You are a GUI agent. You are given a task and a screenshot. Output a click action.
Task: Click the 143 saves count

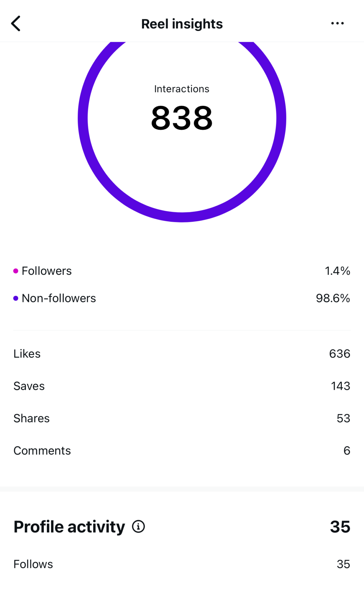(340, 386)
